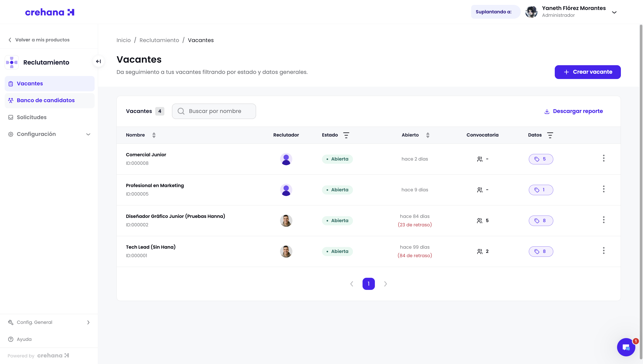Download the report via Descargar reporte
The image size is (643, 364).
573,111
